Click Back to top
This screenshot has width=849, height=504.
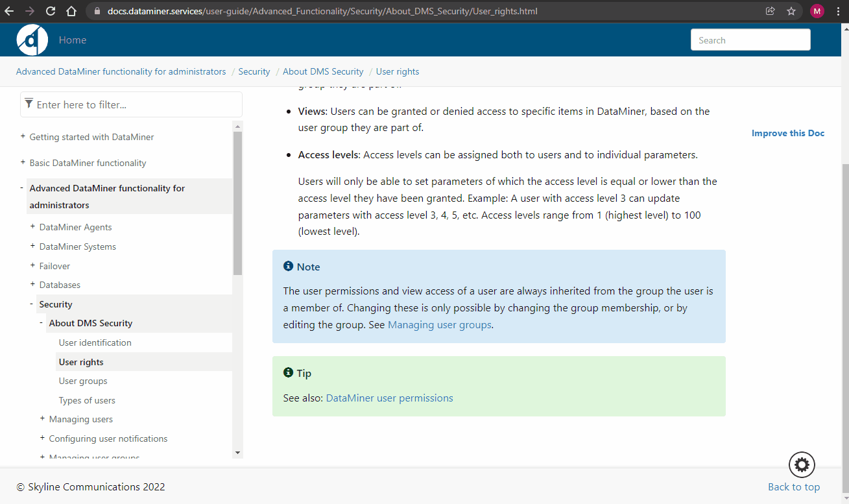pos(794,486)
